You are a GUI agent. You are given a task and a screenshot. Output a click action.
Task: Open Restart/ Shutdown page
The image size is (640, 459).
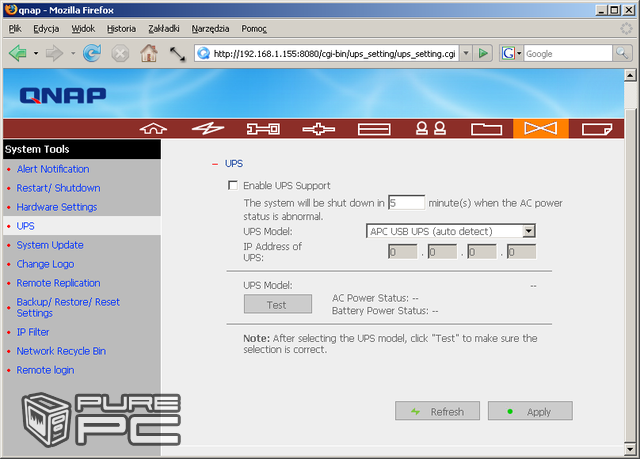58,188
